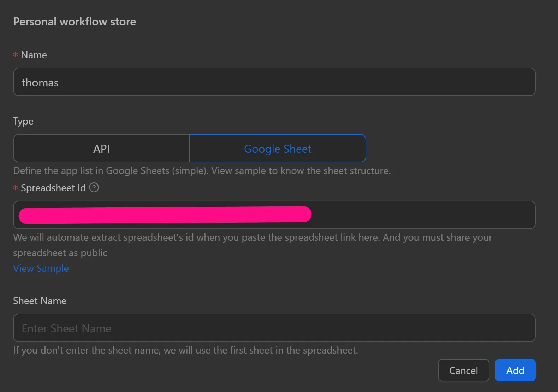Focus the Name input containing thomas
This screenshot has height=392, width=558.
pyautogui.click(x=274, y=82)
